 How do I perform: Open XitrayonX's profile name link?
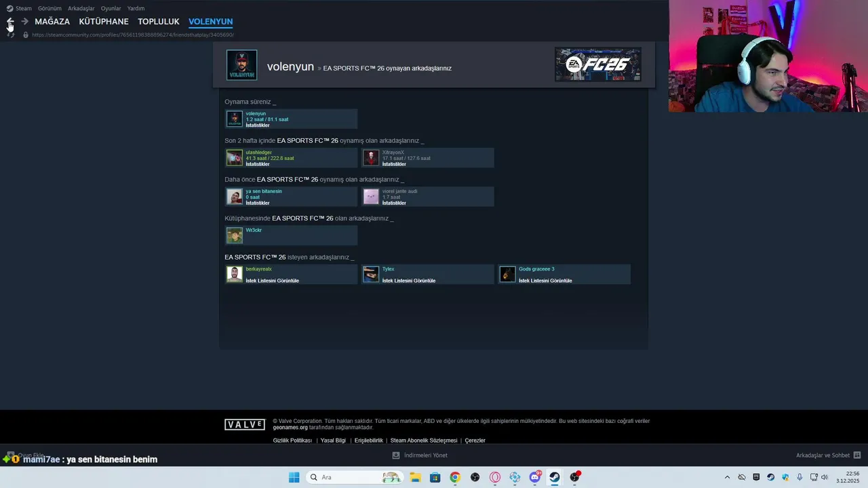pos(393,152)
